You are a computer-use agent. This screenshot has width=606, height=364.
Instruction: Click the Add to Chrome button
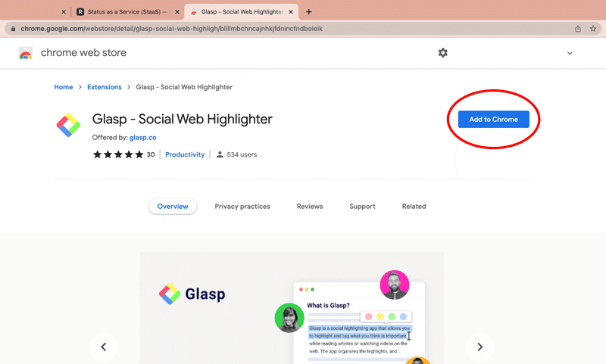tap(494, 120)
